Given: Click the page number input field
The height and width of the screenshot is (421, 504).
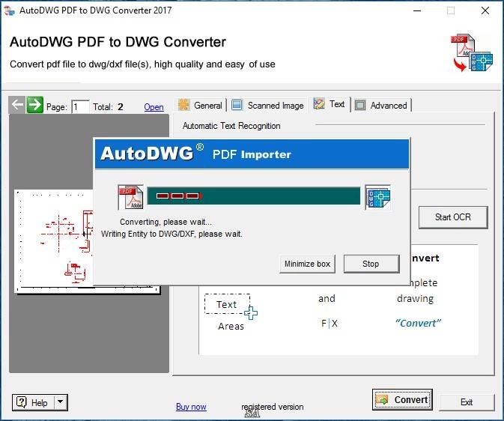Looking at the screenshot, I should tap(80, 107).
